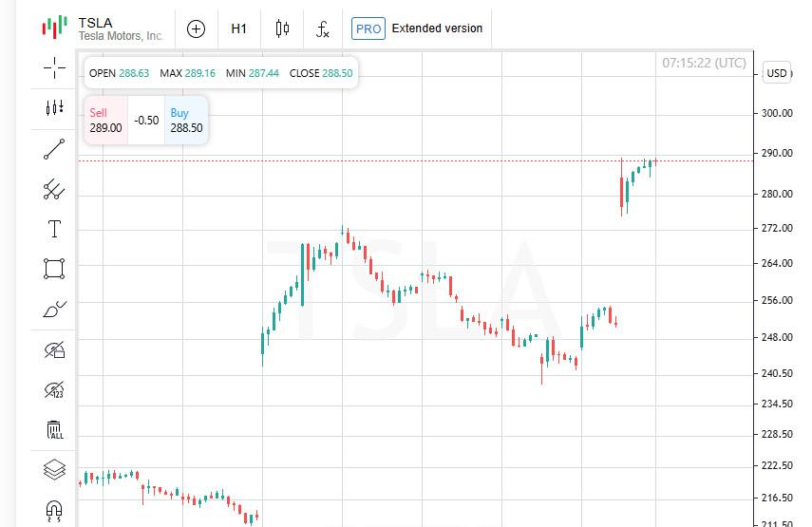The width and height of the screenshot is (812, 527).
Task: Click the PRO badge
Action: tap(368, 28)
